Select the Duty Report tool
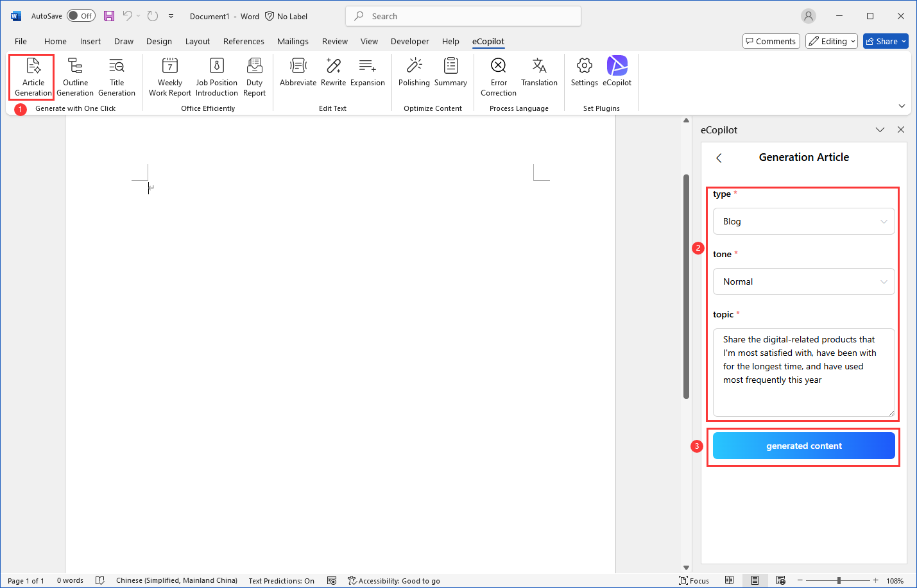This screenshot has width=917, height=588. tap(254, 76)
